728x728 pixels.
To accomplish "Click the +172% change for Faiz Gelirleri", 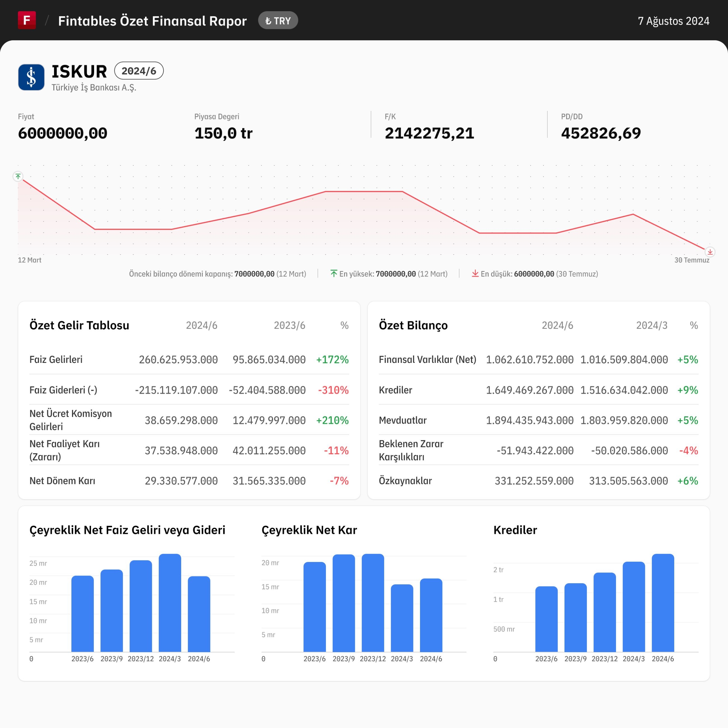I will click(332, 359).
